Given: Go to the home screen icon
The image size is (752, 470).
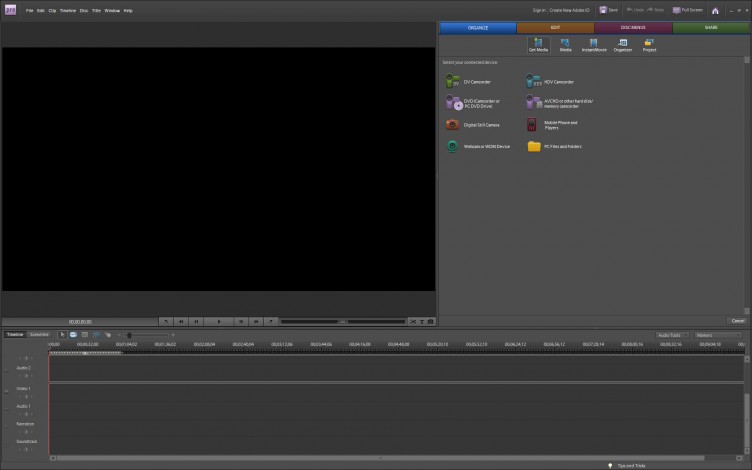Looking at the screenshot, I should tap(715, 11).
